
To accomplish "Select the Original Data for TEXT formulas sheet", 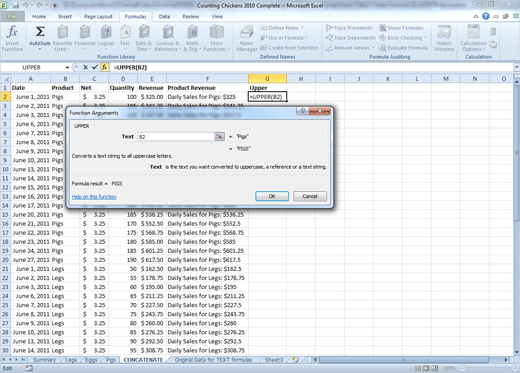I will coord(213,360).
